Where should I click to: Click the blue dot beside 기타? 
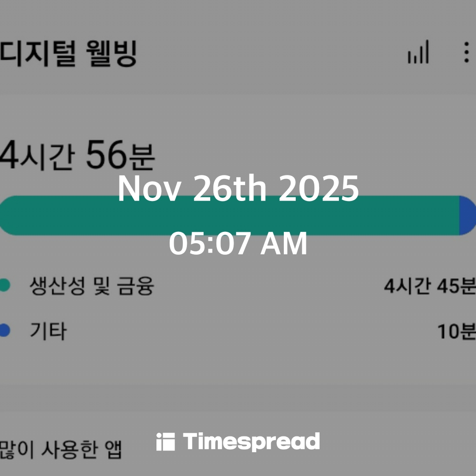coord(4,331)
